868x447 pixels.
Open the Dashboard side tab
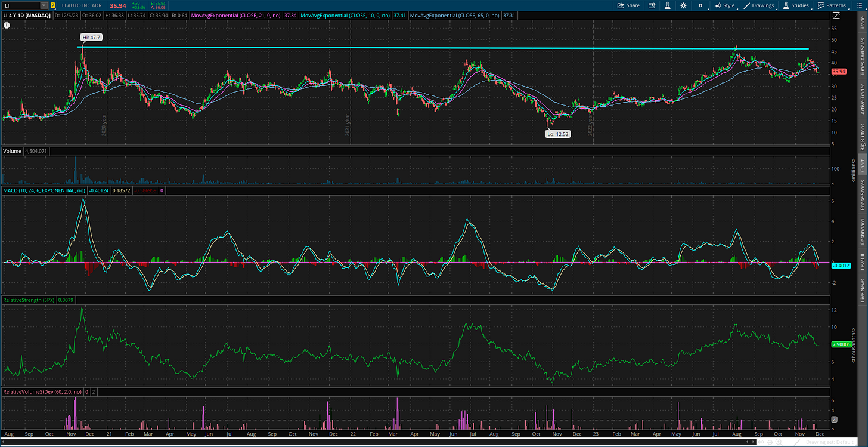(862, 232)
